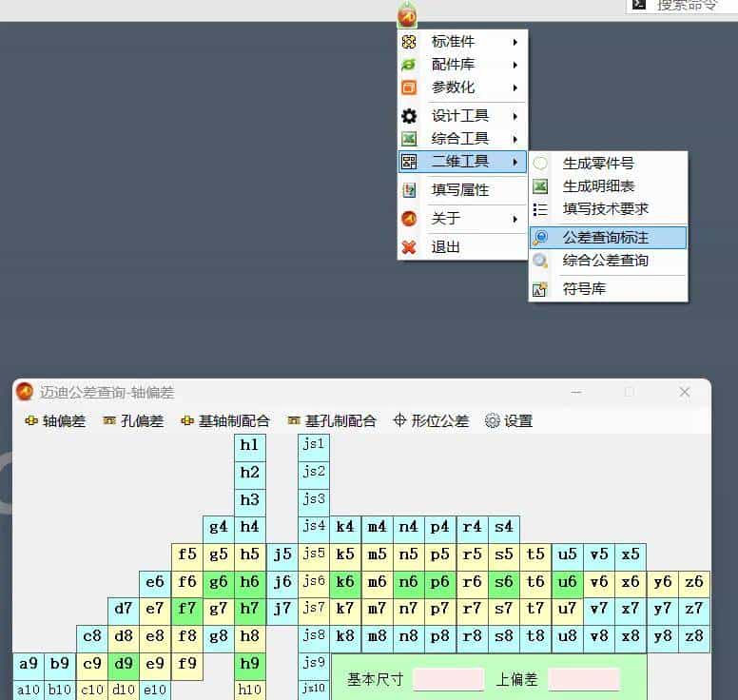Click the 填写技术要求 list icon
Viewport: 738px width, 700px height.
click(x=540, y=209)
